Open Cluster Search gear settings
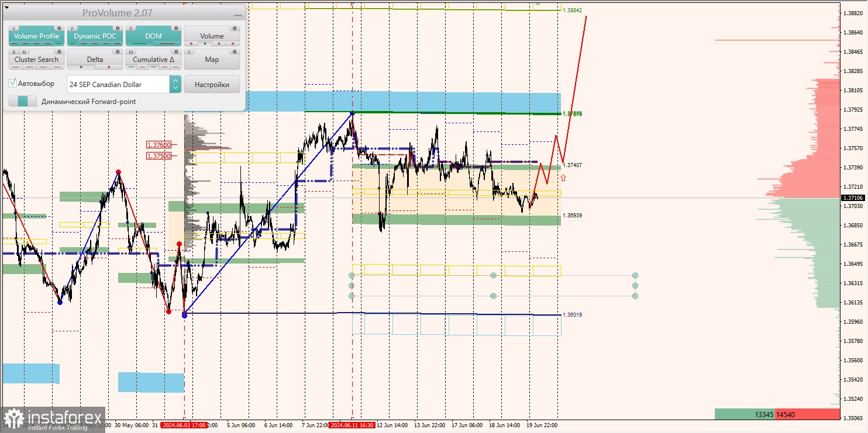 point(59,51)
